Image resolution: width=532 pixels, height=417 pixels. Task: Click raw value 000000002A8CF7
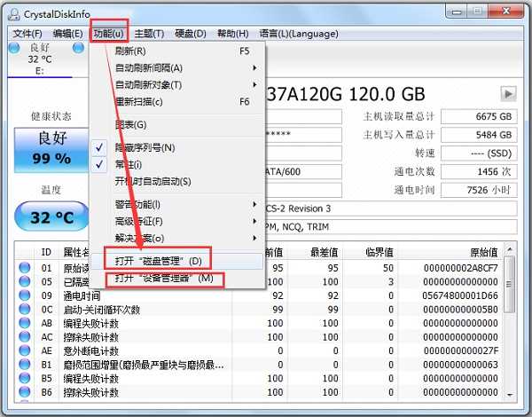coord(460,268)
